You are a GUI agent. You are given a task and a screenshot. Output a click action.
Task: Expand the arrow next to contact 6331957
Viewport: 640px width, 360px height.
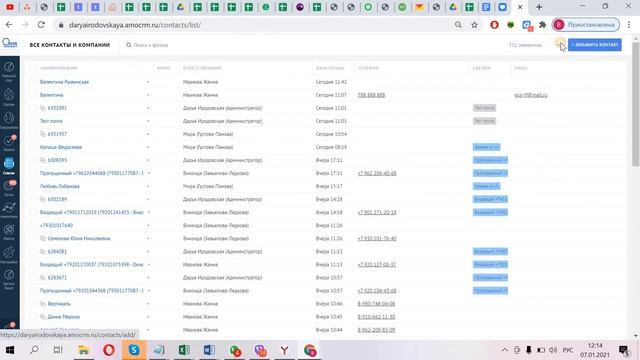148,134
